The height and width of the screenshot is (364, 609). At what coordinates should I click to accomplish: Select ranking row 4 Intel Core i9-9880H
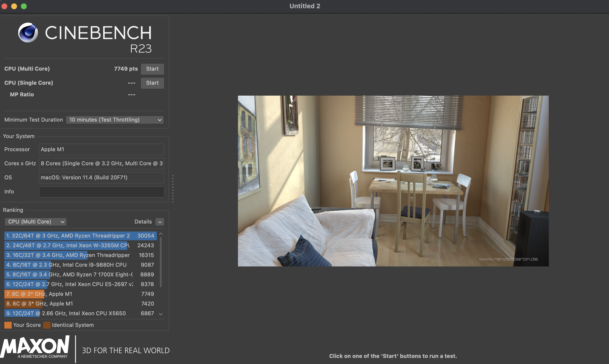tap(80, 265)
